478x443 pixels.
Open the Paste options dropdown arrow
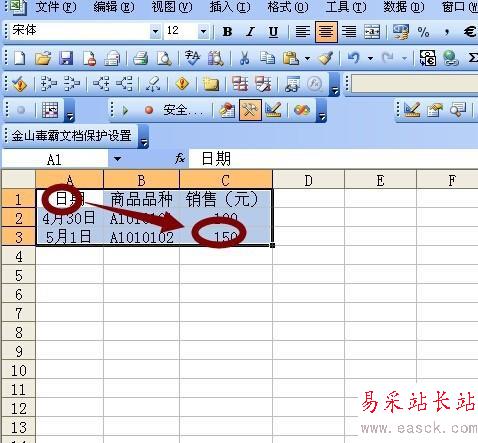(x=307, y=59)
